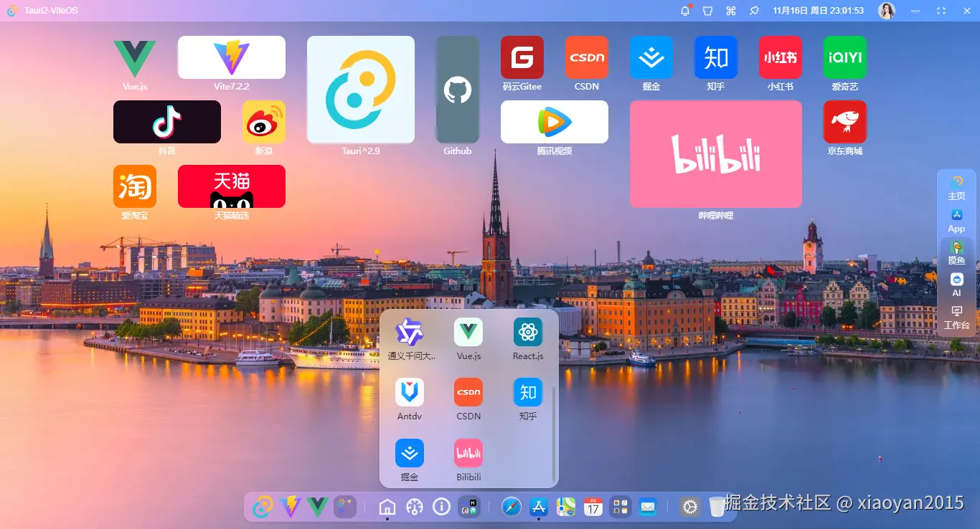Open the 知乎 desktop icon

coord(716,57)
